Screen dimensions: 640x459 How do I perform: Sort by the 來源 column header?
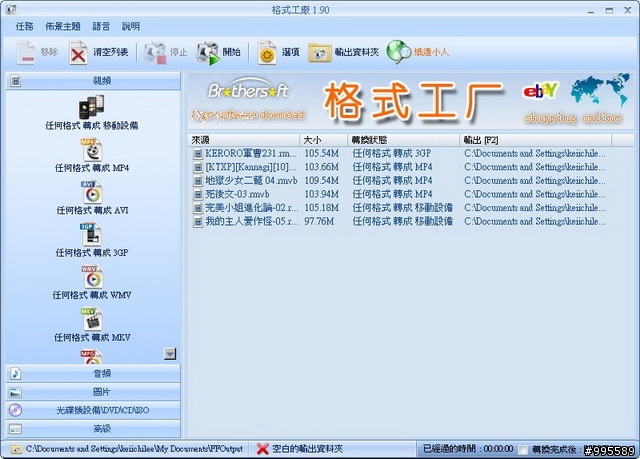(x=244, y=140)
